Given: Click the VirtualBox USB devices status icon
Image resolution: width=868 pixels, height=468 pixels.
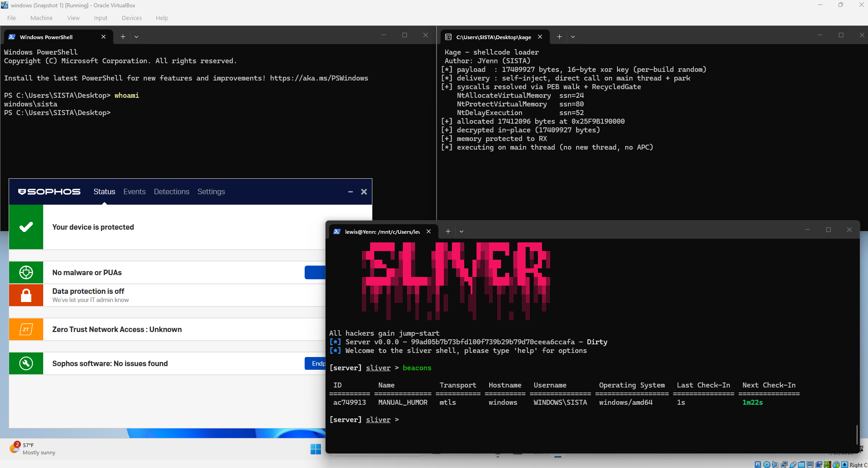Looking at the screenshot, I should tap(793, 464).
